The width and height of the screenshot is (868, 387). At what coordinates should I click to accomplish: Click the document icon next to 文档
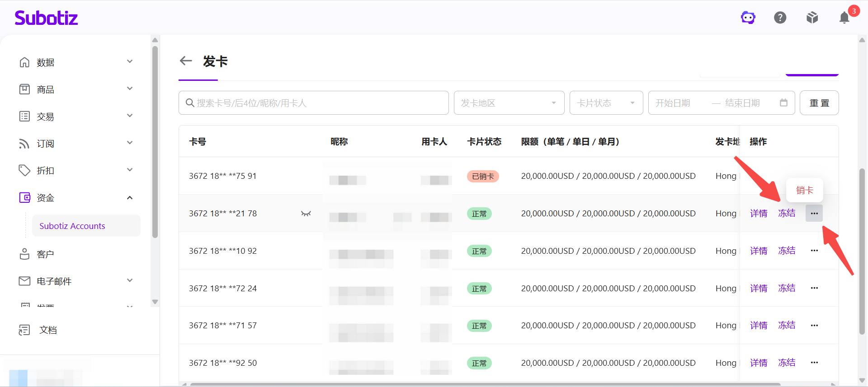(24, 330)
